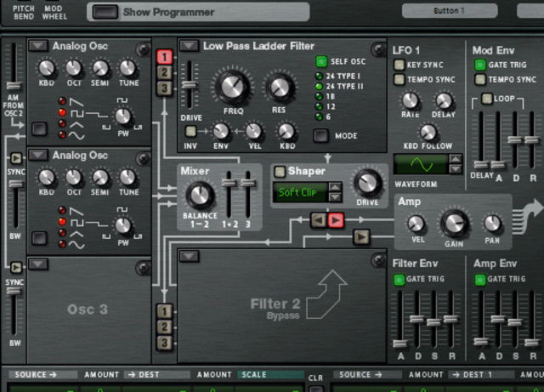Click Mixer BALANCE knob
The image size is (544, 392).
(x=201, y=195)
